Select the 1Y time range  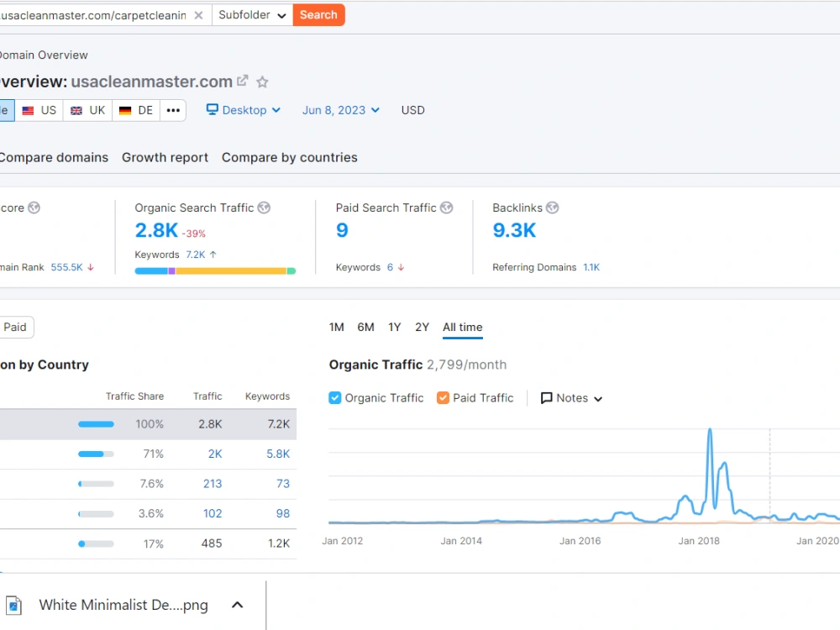(394, 328)
